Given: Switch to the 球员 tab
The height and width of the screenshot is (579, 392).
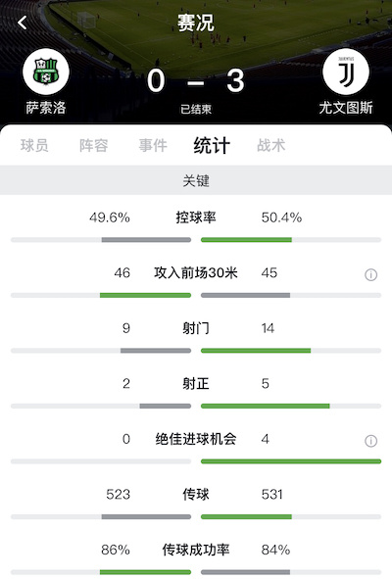Looking at the screenshot, I should (34, 145).
